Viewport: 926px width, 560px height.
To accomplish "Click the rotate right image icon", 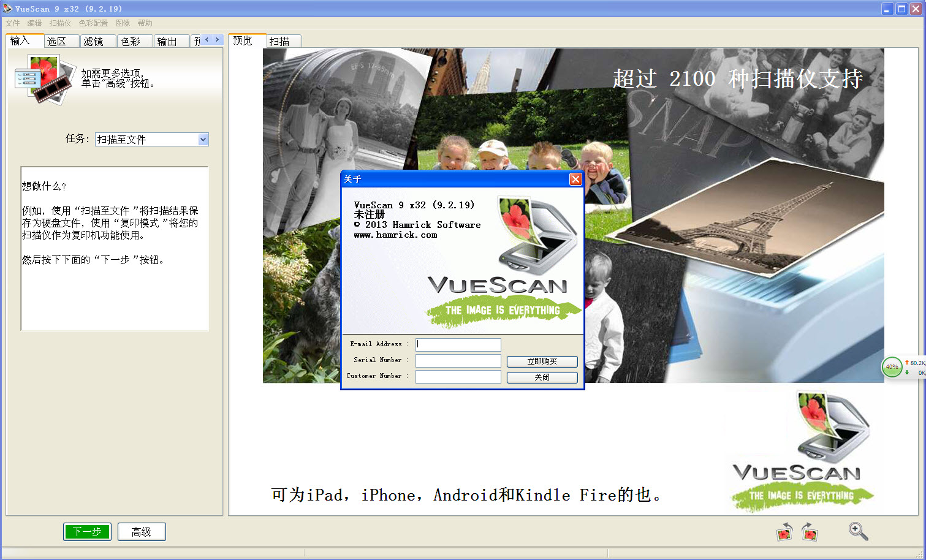I will coord(810,531).
